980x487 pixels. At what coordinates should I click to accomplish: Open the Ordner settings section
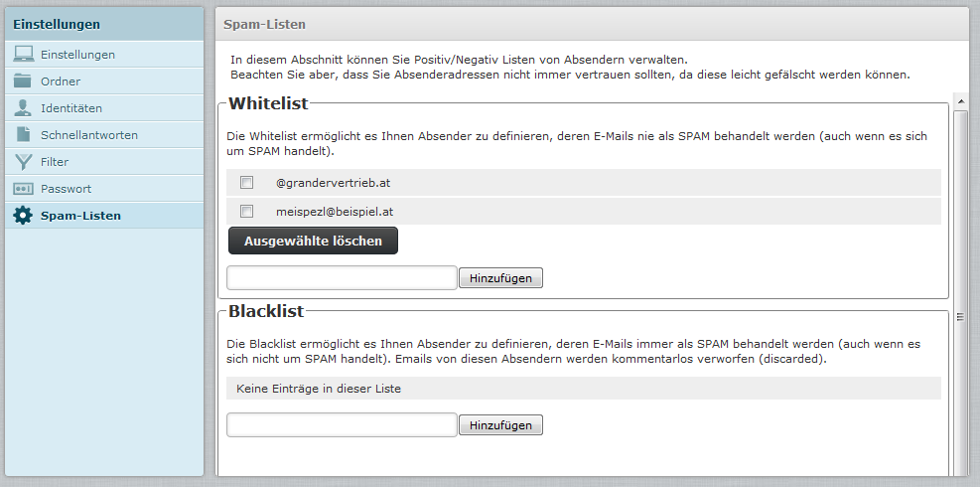click(61, 81)
